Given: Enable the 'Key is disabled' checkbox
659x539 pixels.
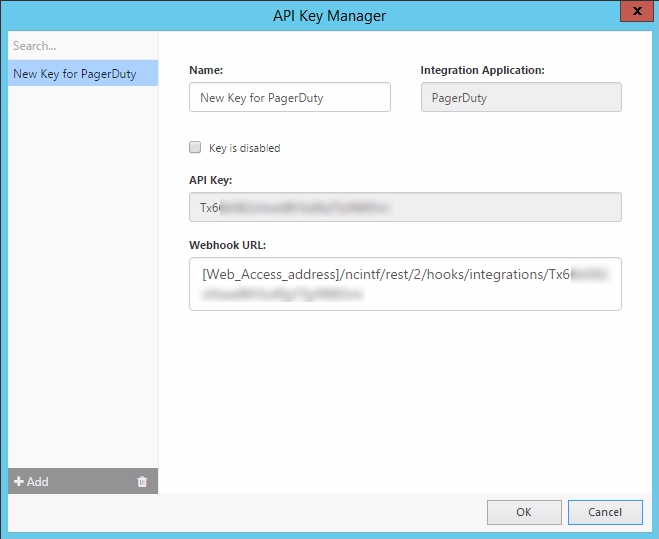Looking at the screenshot, I should [x=195, y=147].
